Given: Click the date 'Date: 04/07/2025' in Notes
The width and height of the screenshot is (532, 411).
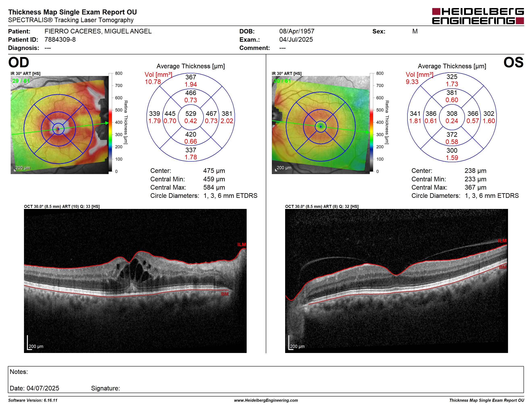Looking at the screenshot, I should 34,388.
